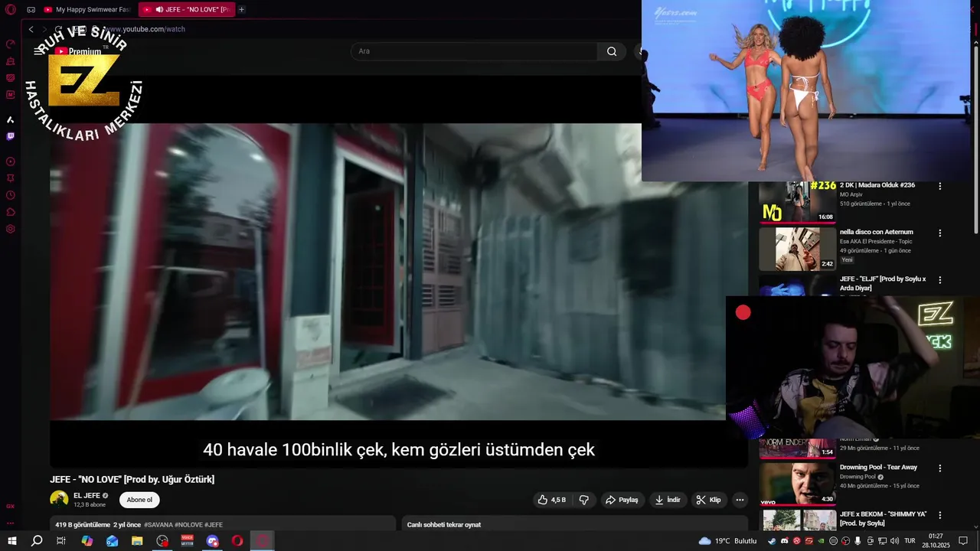The image size is (980, 551).
Task: Open the EL JEFE channel avatar
Action: tap(59, 500)
